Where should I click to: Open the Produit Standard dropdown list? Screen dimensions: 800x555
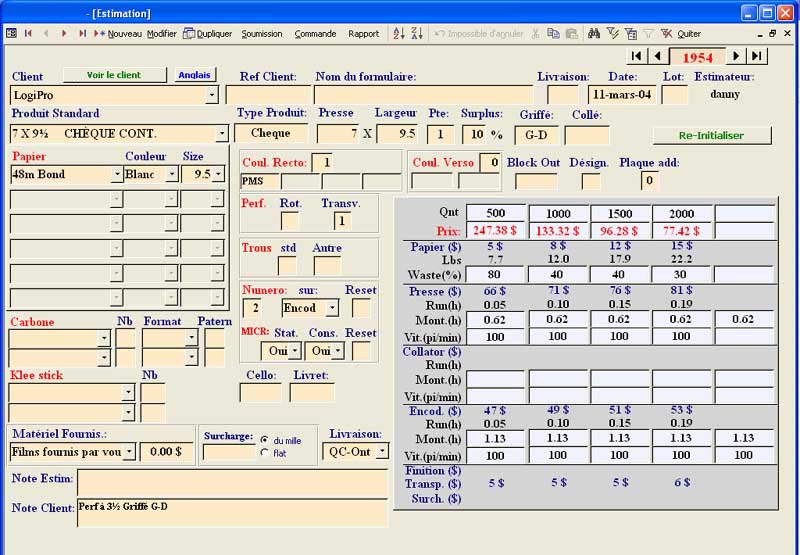coord(222,133)
